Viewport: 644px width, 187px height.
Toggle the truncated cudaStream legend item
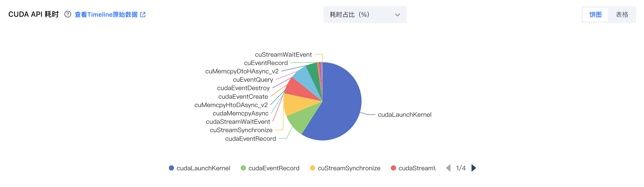point(413,168)
